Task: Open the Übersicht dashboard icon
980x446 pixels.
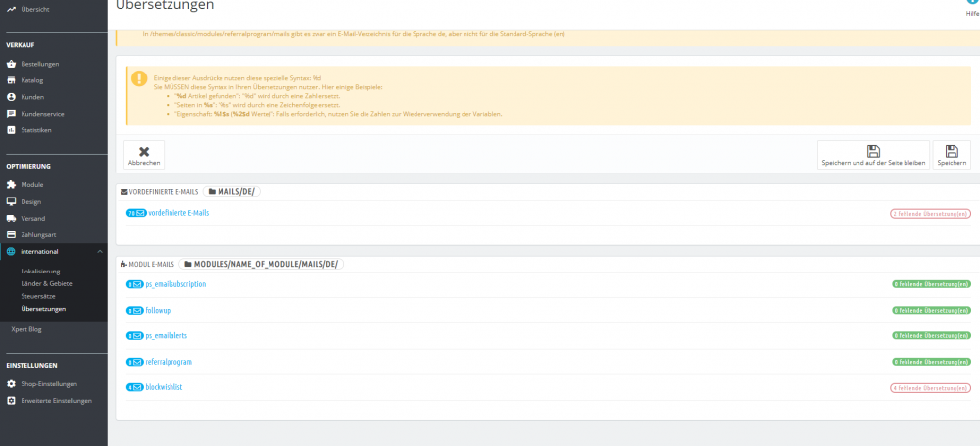Action: coord(11,10)
